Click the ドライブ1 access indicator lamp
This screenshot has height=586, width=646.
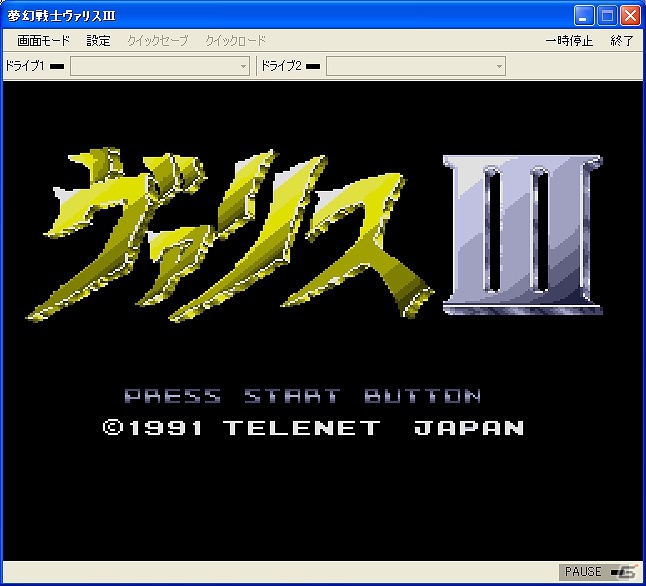point(57,66)
